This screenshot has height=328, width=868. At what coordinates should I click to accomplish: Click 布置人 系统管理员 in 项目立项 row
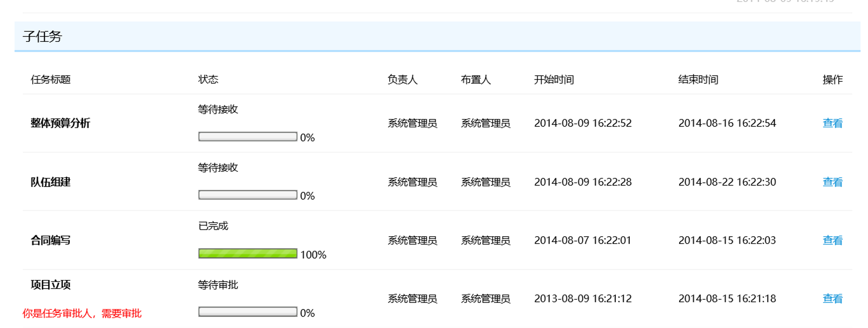pyautogui.click(x=486, y=299)
